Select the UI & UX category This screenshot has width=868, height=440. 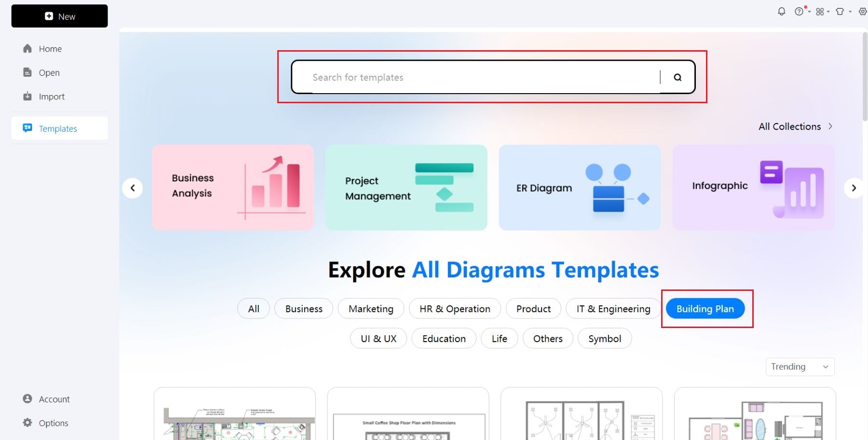379,339
